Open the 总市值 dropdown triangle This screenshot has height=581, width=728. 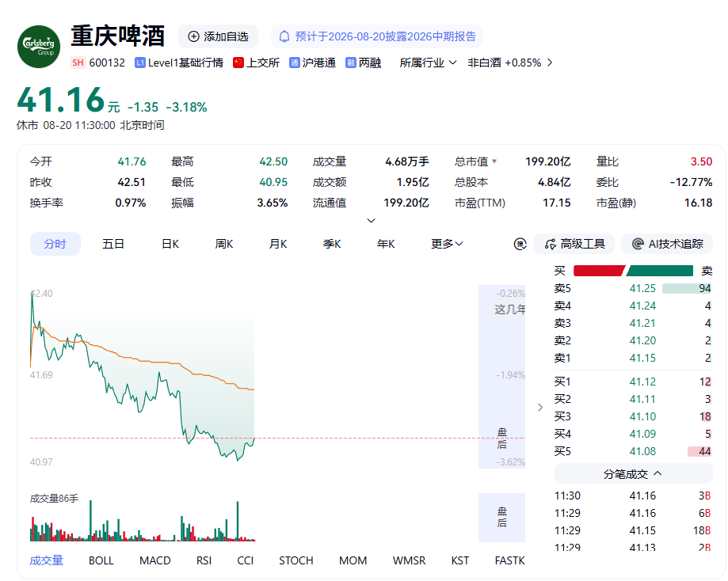[494, 161]
